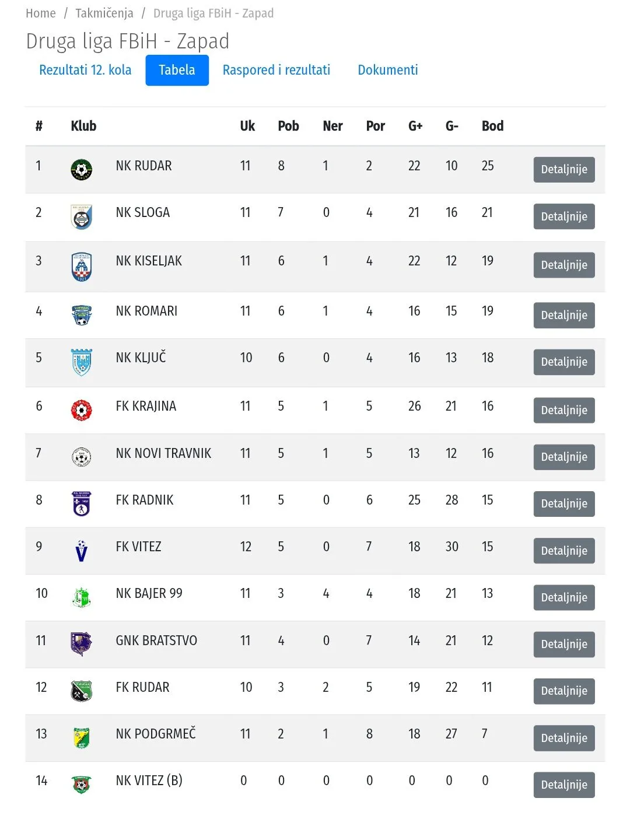Switch to Rezultati 12. kola tab
This screenshot has height=840, width=630.
(x=85, y=70)
